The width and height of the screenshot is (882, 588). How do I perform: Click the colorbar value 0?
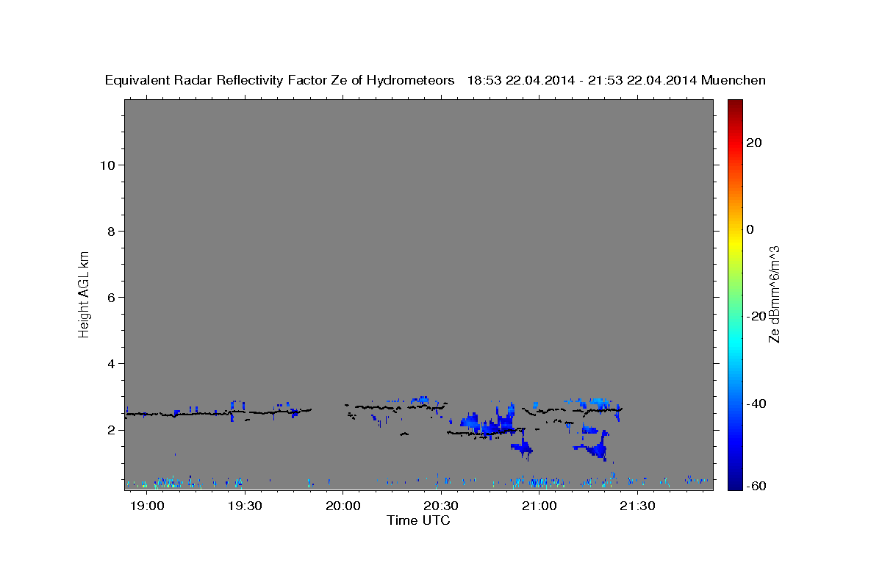[x=750, y=229]
